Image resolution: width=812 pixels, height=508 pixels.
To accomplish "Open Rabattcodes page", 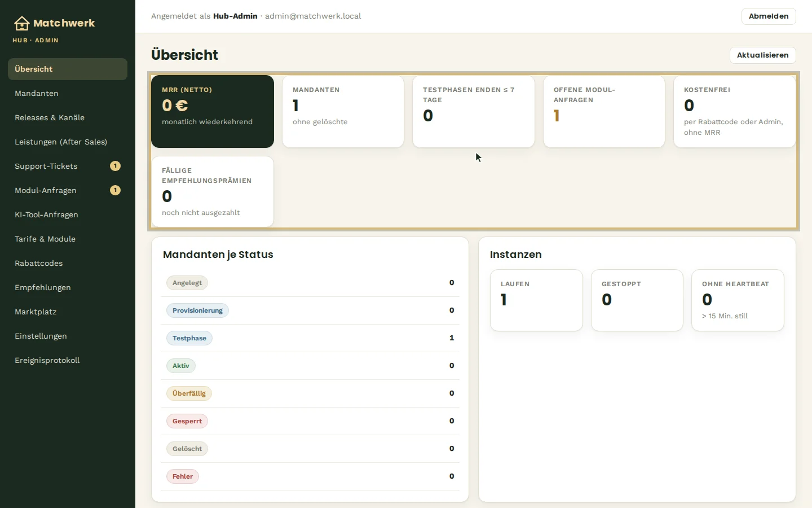I will tap(68, 263).
